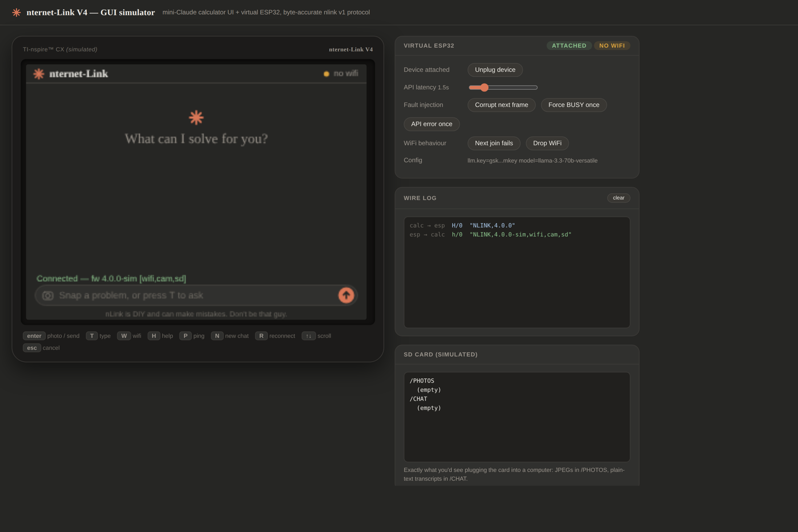Click the "Snap a problem" input field

[196, 295]
